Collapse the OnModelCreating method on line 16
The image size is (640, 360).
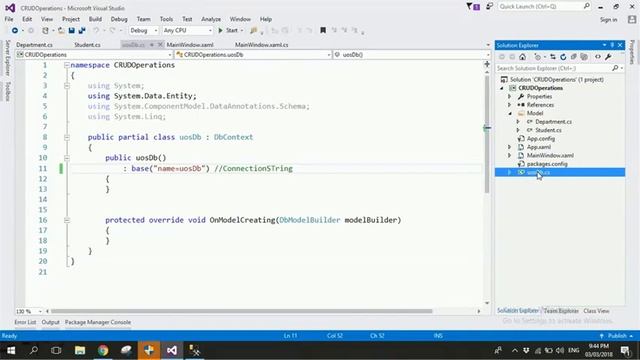pos(67,220)
